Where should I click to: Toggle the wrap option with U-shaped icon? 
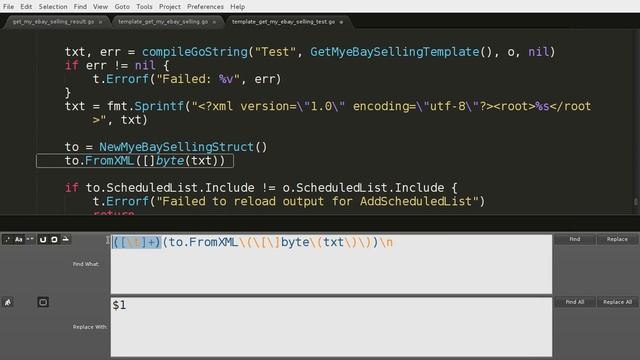(x=43, y=240)
